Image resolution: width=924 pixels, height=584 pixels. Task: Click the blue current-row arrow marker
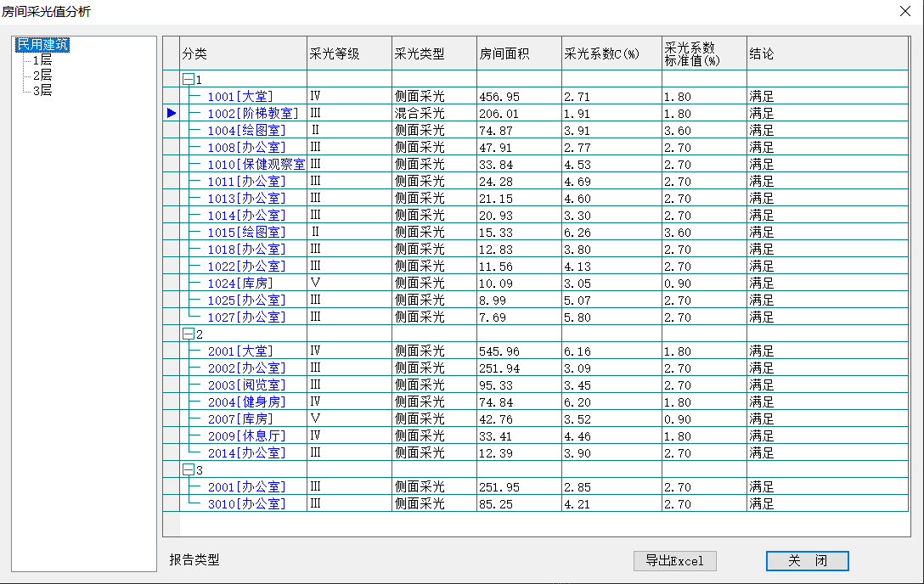tap(172, 113)
